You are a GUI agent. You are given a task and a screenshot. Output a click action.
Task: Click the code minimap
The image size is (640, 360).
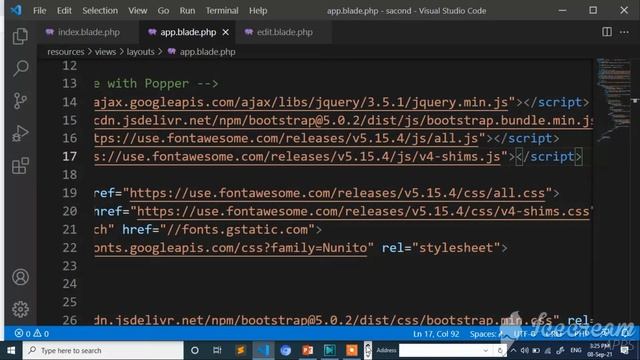[613, 100]
